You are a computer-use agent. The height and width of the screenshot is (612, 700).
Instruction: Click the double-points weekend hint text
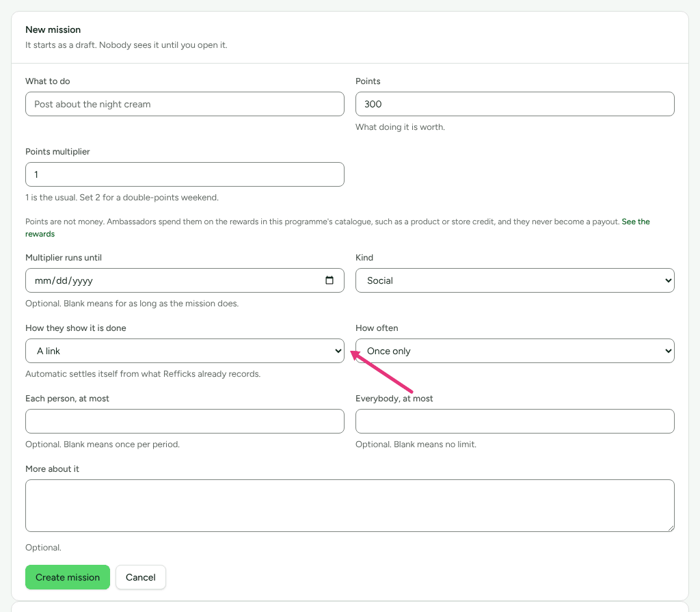tap(122, 198)
